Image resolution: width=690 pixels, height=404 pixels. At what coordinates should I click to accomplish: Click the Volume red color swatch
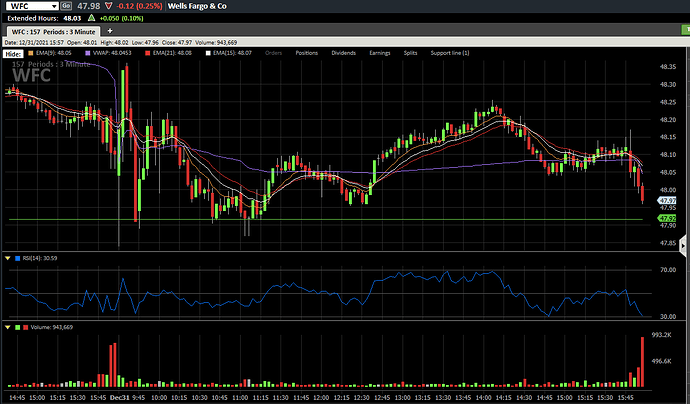[x=26, y=327]
